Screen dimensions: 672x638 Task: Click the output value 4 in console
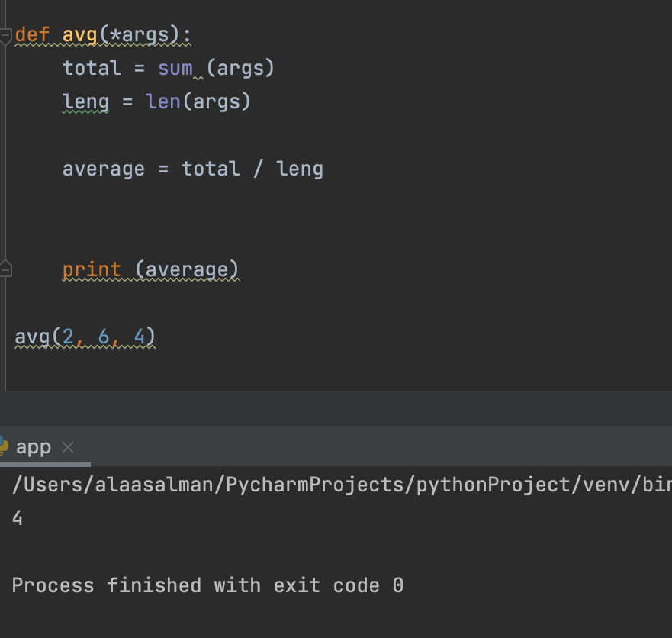coord(18,519)
